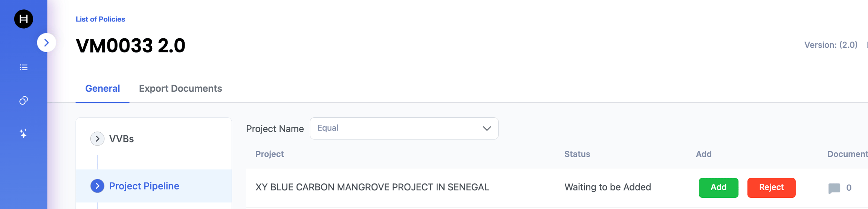Open the tokens circles icon in the sidebar
The width and height of the screenshot is (868, 209).
pyautogui.click(x=23, y=100)
